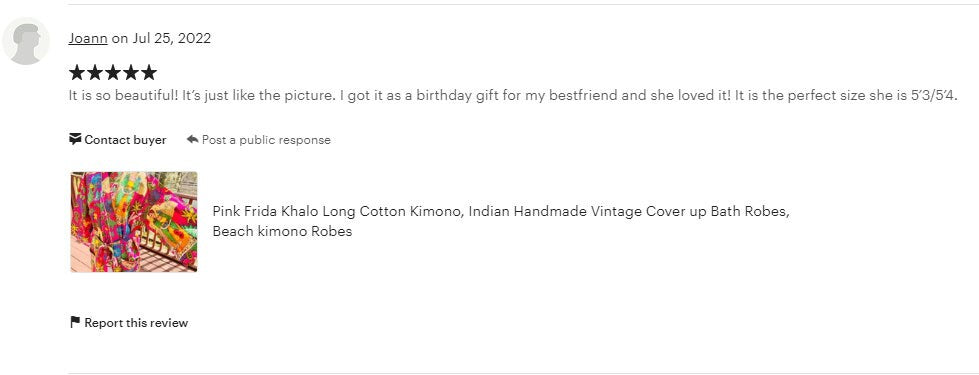Click the third rating star
The image size is (979, 375).
113,72
